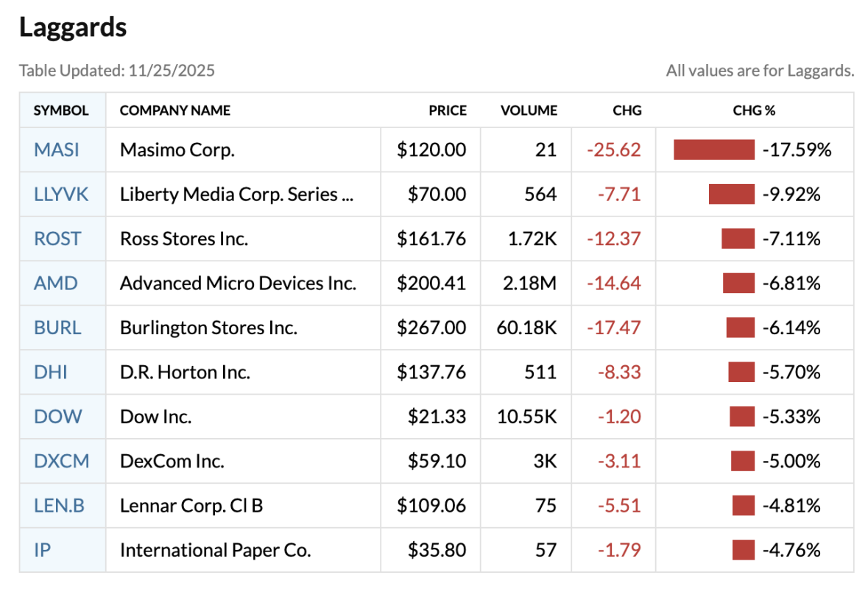Image resolution: width=868 pixels, height=589 pixels.
Task: Click the IP symbol link
Action: click(42, 550)
